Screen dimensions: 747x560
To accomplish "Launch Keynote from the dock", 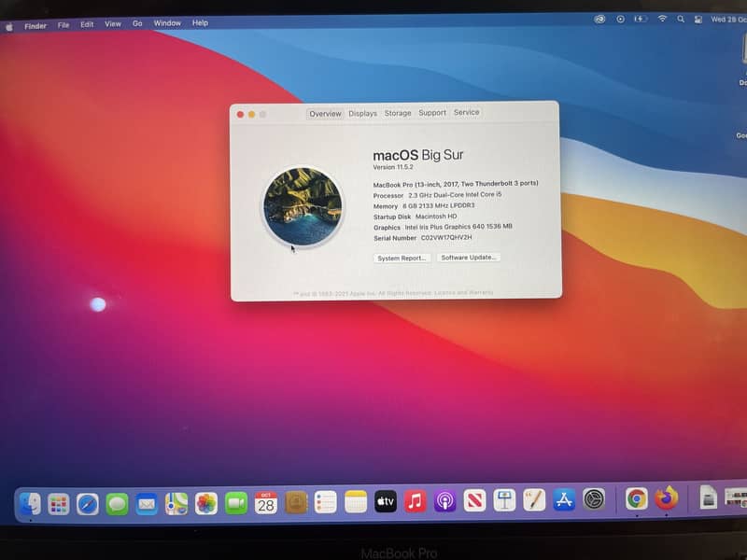I will click(504, 500).
